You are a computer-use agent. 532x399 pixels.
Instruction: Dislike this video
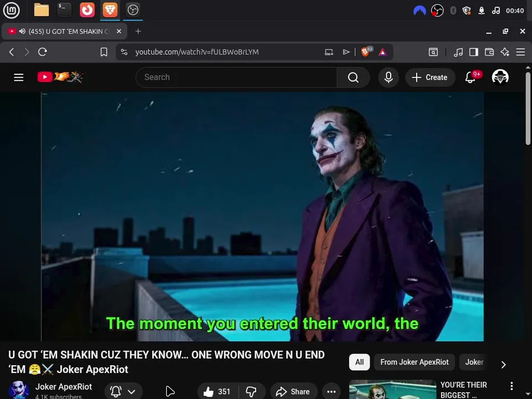(x=252, y=392)
